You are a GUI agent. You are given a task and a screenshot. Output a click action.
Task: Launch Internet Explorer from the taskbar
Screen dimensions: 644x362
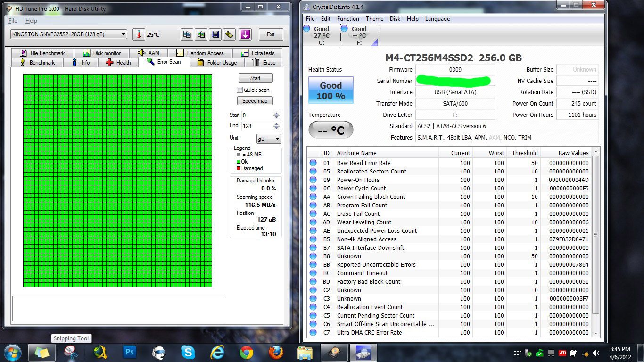coord(217,353)
